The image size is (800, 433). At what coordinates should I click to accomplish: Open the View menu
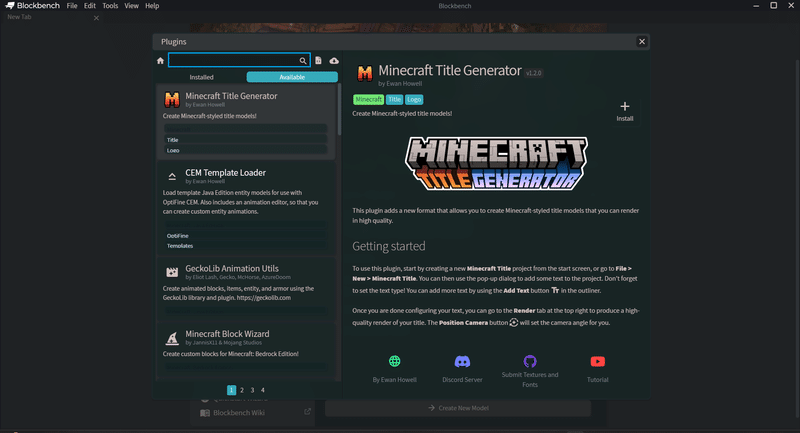[x=131, y=6]
